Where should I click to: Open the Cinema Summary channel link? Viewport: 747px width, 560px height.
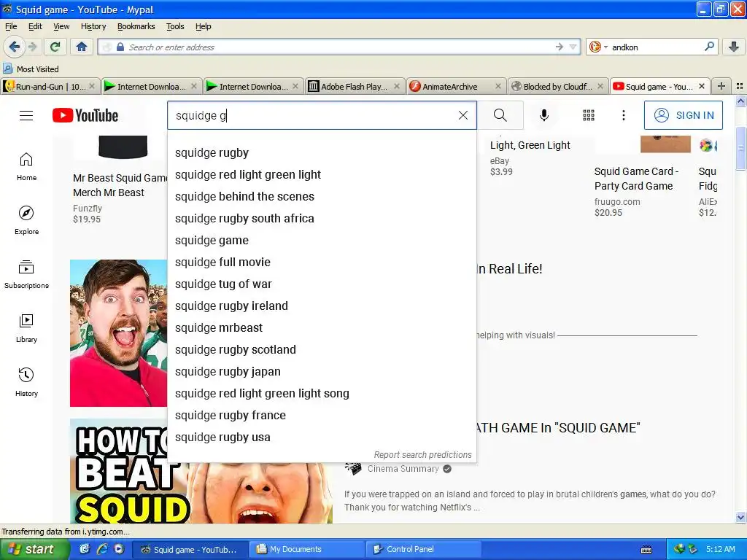(x=403, y=469)
